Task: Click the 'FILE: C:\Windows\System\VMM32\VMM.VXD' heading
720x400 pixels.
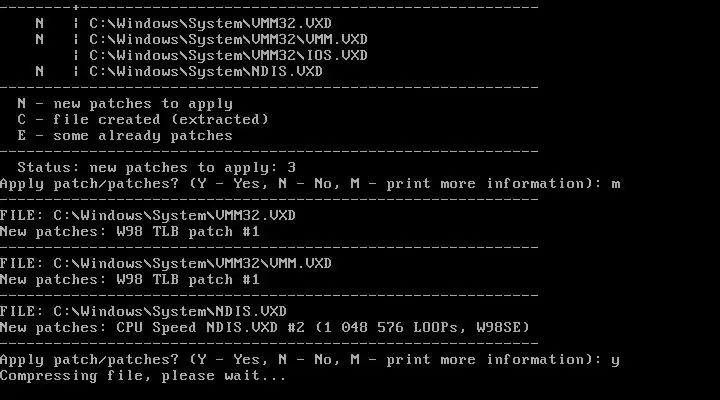Action: (x=166, y=263)
